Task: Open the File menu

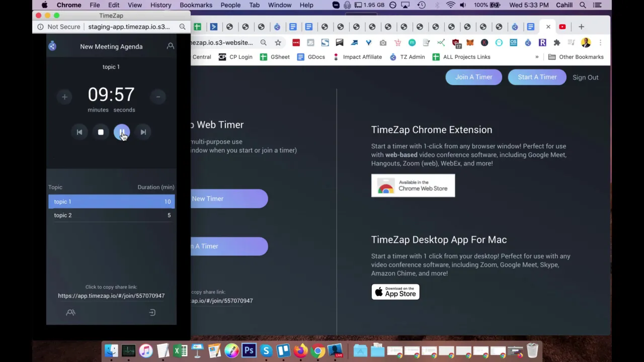Action: pos(95,5)
